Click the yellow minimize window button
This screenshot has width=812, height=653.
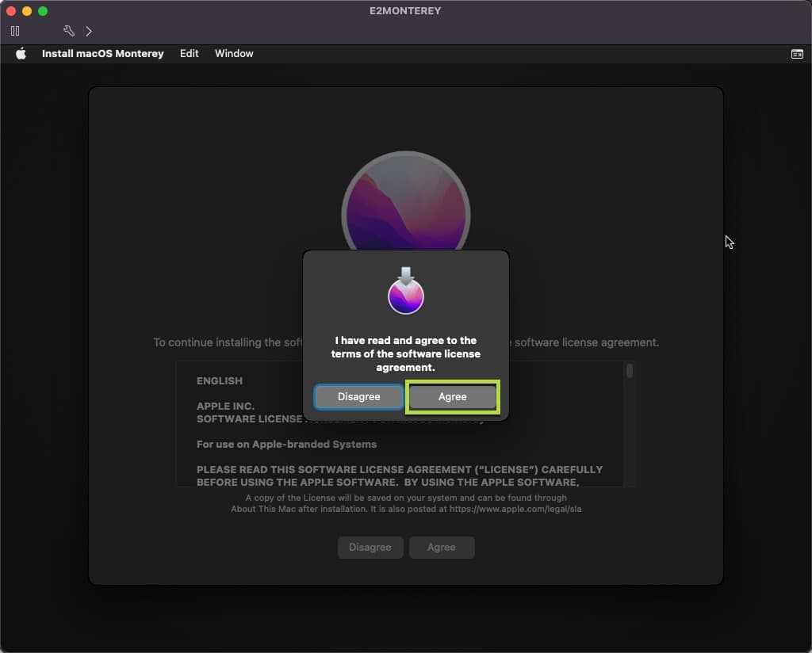tap(27, 11)
